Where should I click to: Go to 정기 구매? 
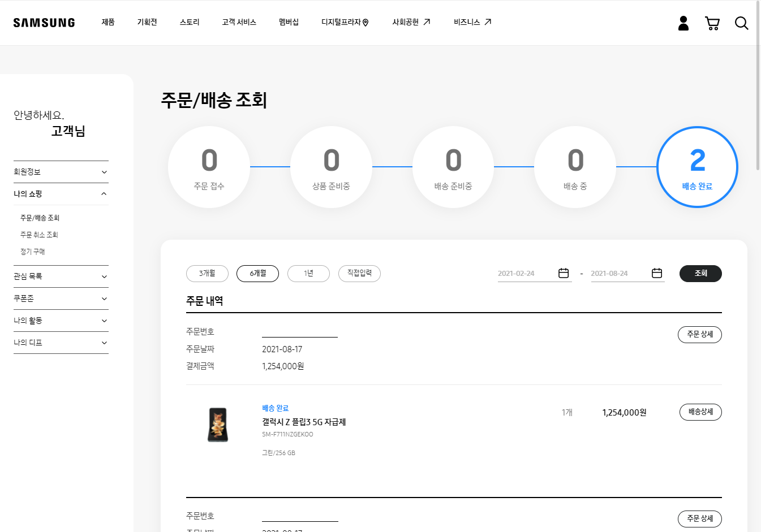click(x=33, y=252)
